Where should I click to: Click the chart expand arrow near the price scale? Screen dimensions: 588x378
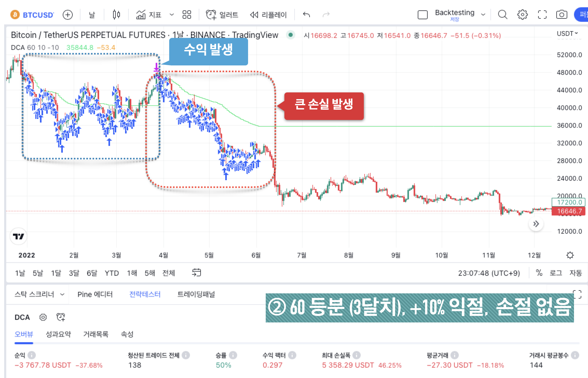(536, 224)
